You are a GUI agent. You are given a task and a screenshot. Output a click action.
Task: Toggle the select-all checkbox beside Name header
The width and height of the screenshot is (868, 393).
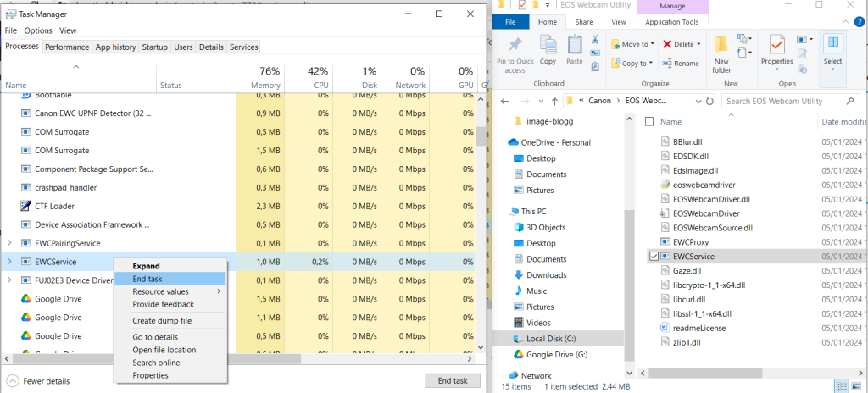[x=649, y=122]
